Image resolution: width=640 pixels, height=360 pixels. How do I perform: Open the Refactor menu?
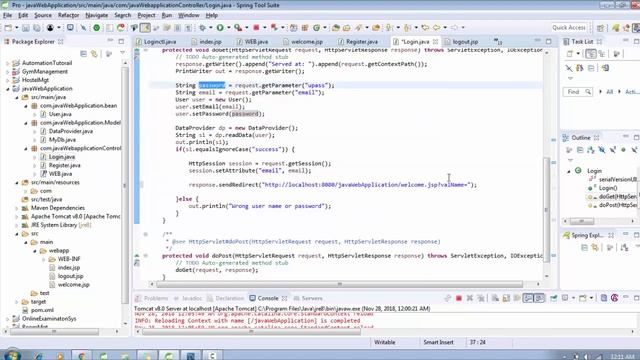pos(68,16)
